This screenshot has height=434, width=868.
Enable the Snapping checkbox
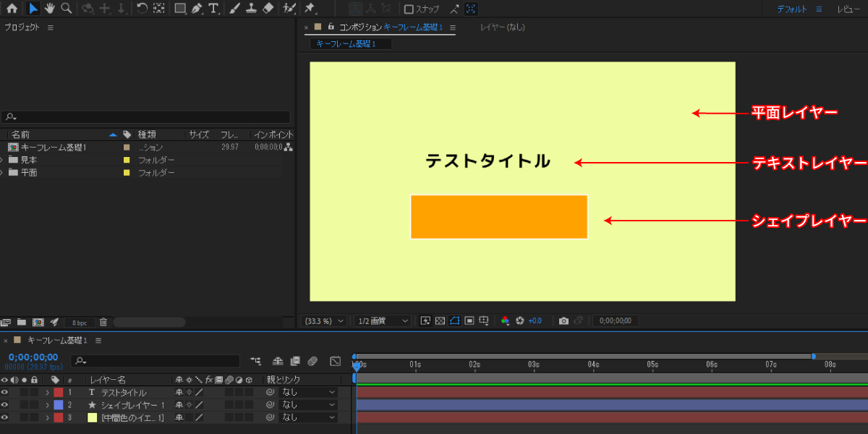(x=409, y=9)
